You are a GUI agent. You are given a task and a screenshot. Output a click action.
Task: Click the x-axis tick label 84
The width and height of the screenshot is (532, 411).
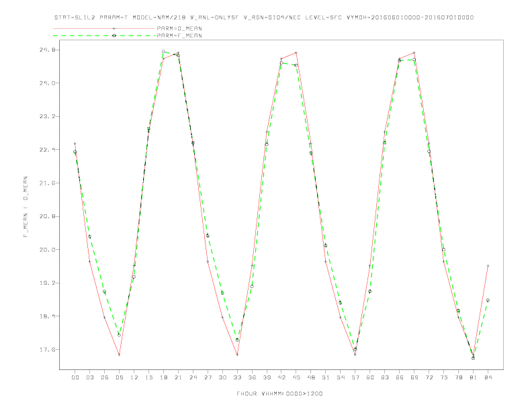(x=488, y=377)
